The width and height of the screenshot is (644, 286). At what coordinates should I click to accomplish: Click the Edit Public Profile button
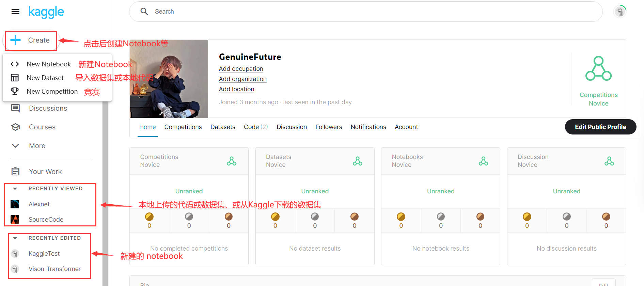600,127
